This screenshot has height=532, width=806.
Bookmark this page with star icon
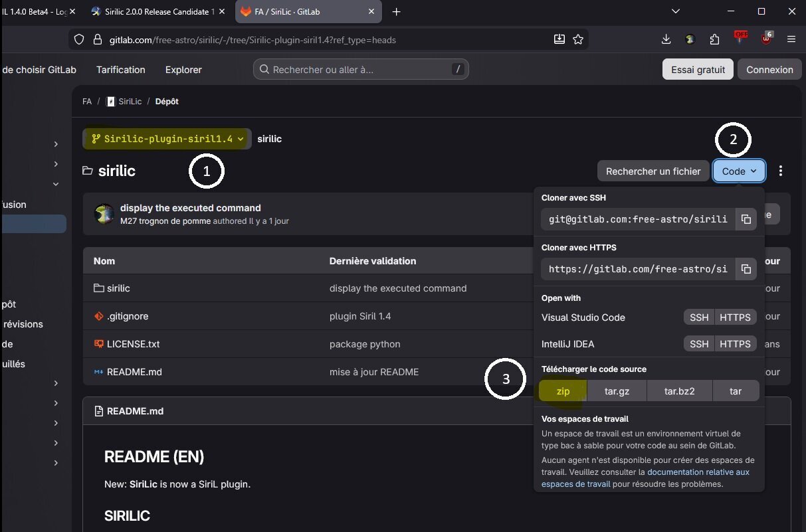click(578, 40)
